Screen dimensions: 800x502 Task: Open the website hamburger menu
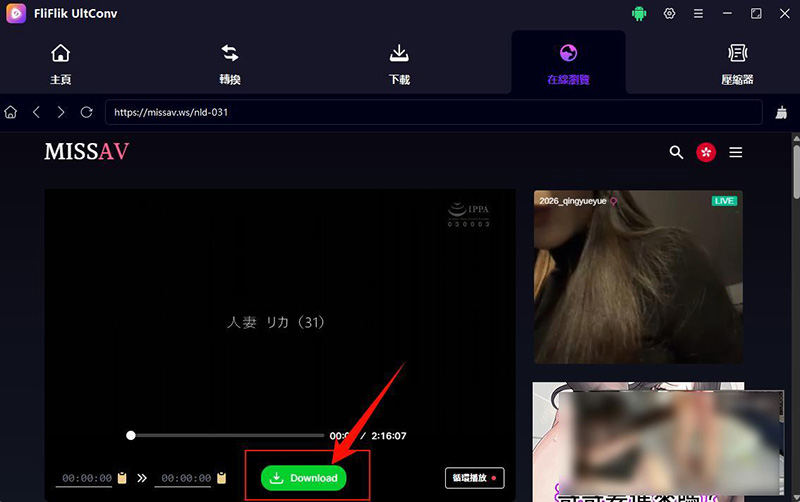pos(736,152)
